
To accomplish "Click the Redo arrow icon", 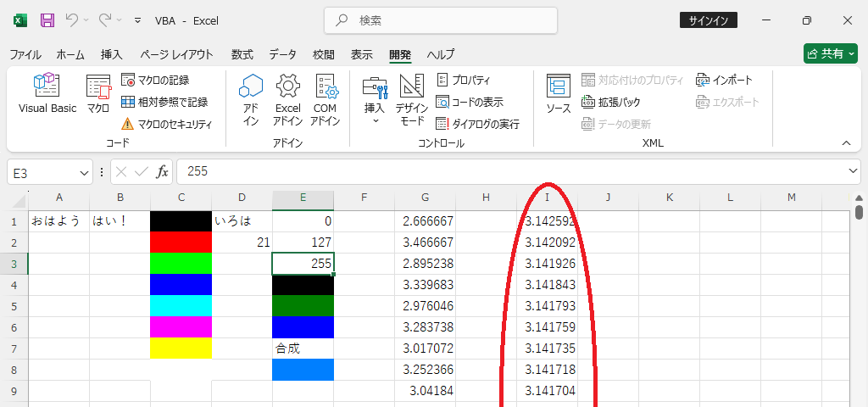I will coord(104,20).
